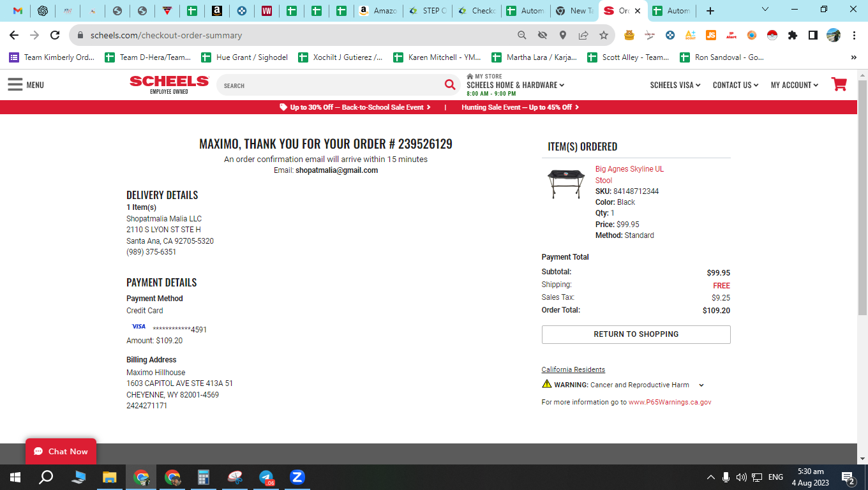This screenshot has height=490, width=868.
Task: Expand the My Account dropdown
Action: coord(795,85)
